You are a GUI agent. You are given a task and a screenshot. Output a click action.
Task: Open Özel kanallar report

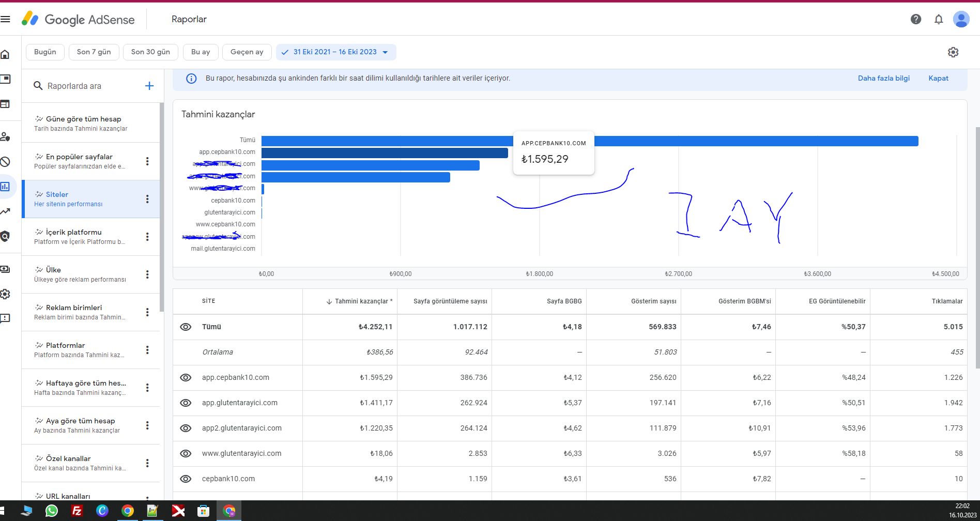coord(90,463)
